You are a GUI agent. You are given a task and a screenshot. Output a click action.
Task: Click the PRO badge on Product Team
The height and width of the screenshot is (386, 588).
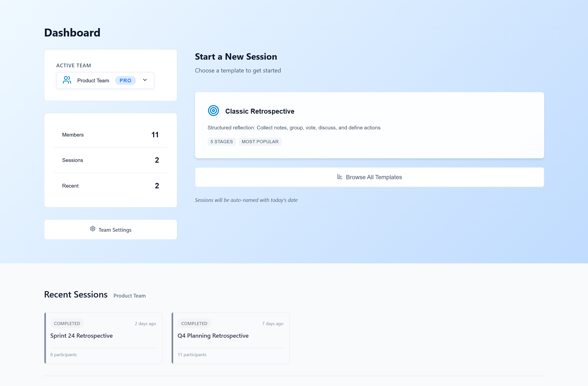pos(125,80)
